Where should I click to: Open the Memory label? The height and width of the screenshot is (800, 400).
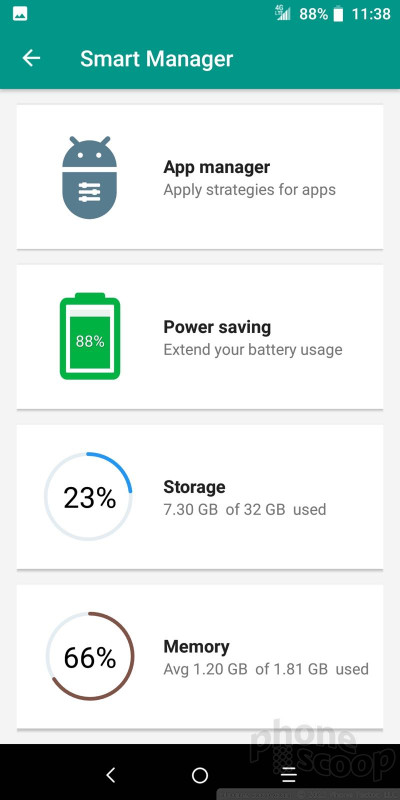click(196, 646)
